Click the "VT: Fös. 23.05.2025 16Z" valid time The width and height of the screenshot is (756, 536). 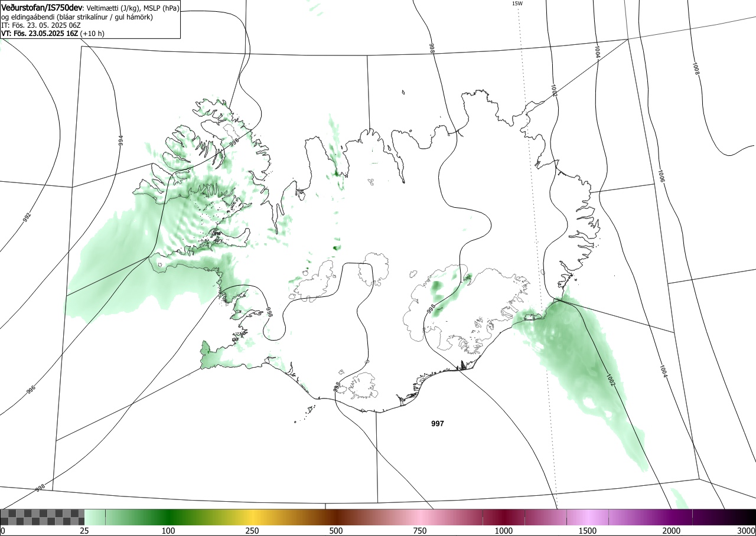tap(40, 34)
